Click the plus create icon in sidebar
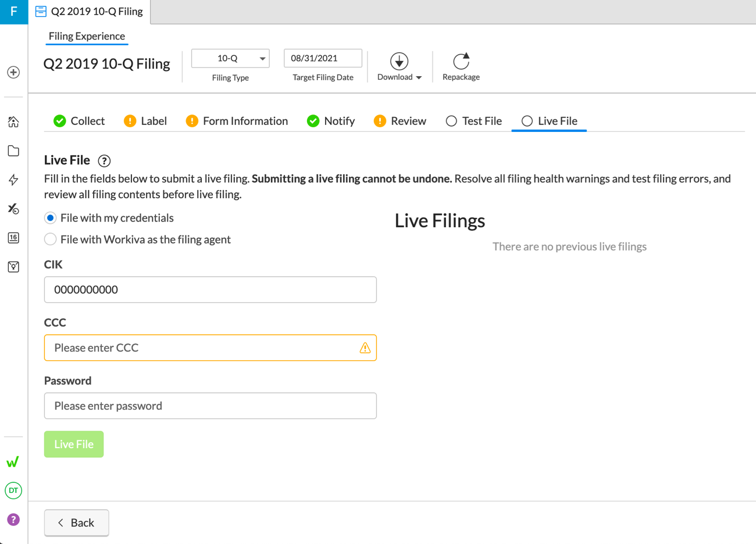The image size is (756, 544). click(x=13, y=72)
